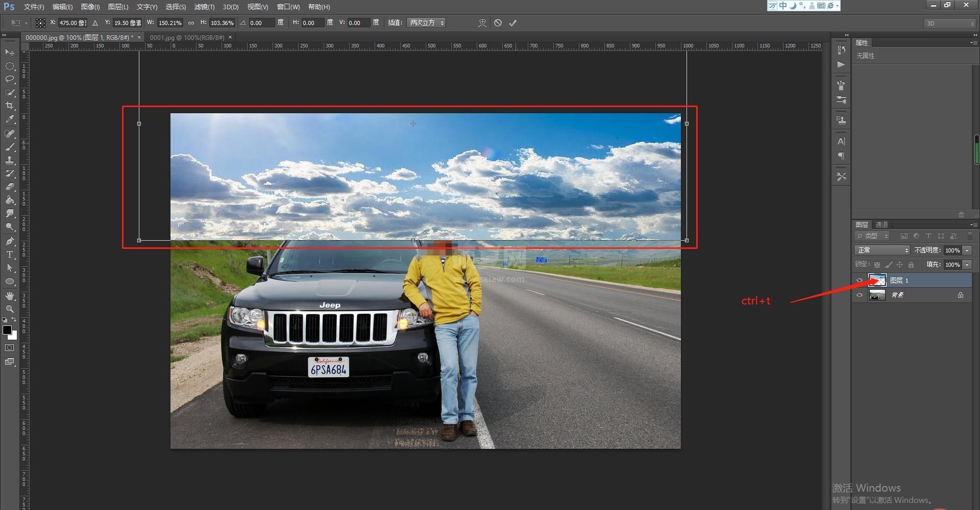Open the Character panel icon
This screenshot has width=980, height=510.
coord(841,141)
